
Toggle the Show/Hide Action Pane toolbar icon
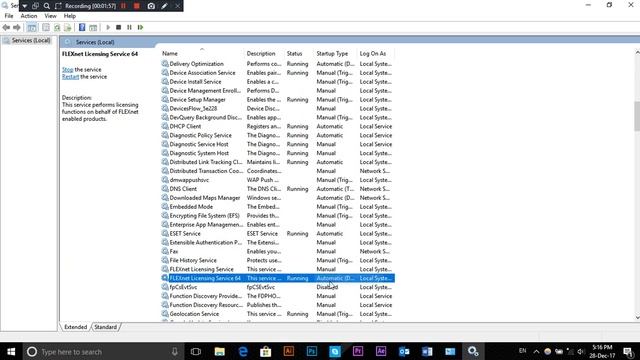tap(93, 27)
